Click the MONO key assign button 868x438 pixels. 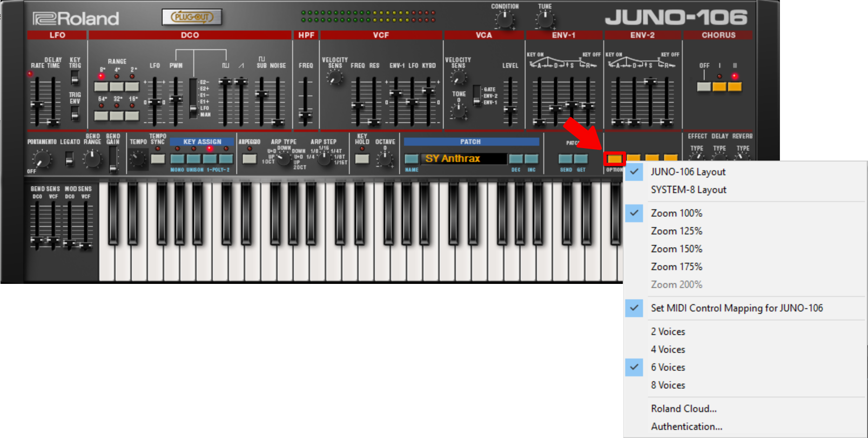tap(177, 158)
